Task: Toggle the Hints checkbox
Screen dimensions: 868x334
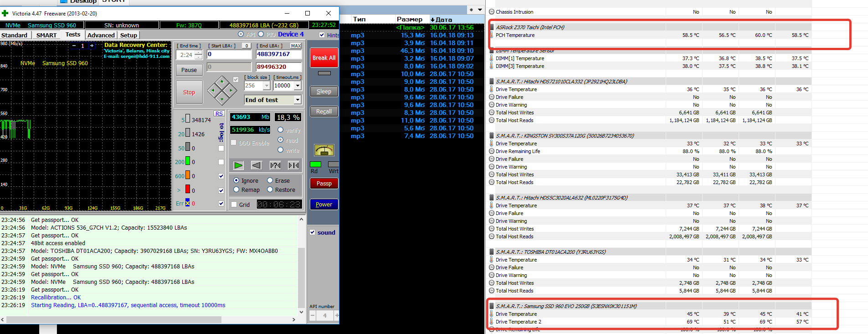Action: (x=322, y=35)
